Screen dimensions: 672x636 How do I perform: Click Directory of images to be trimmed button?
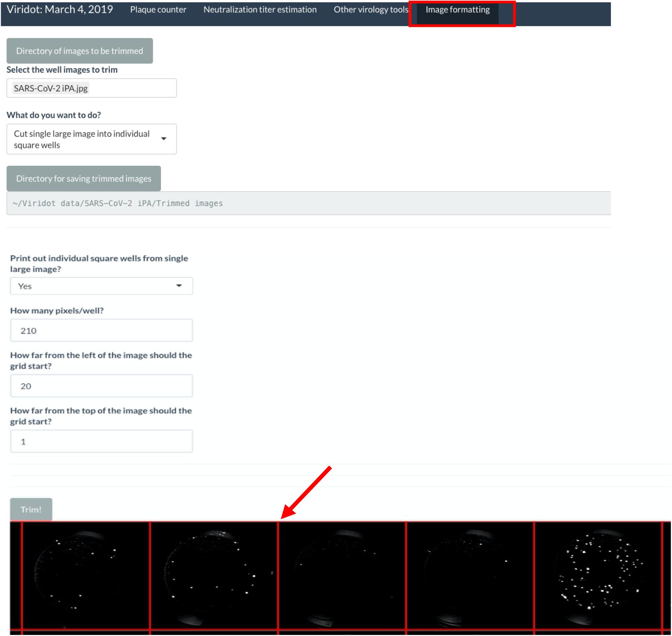pos(80,51)
